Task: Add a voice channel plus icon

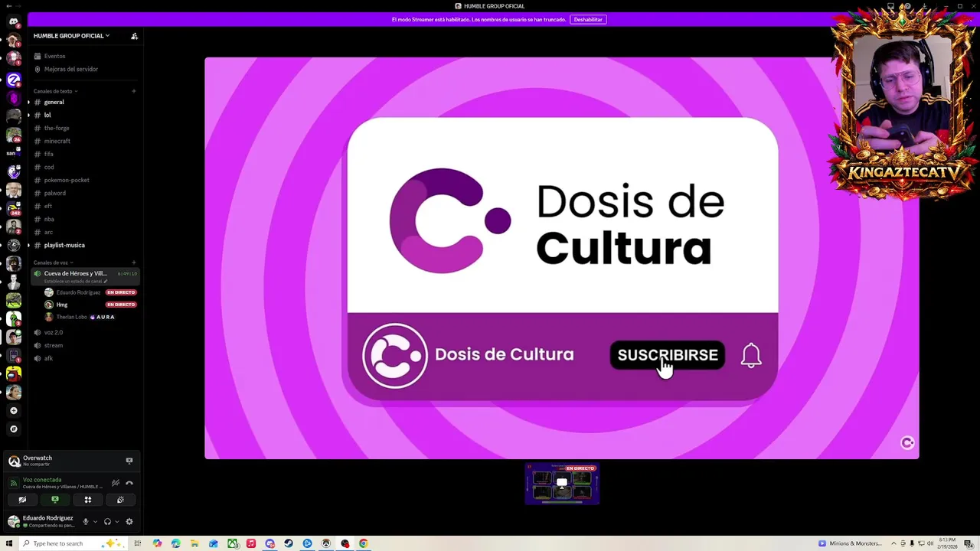Action: [133, 262]
